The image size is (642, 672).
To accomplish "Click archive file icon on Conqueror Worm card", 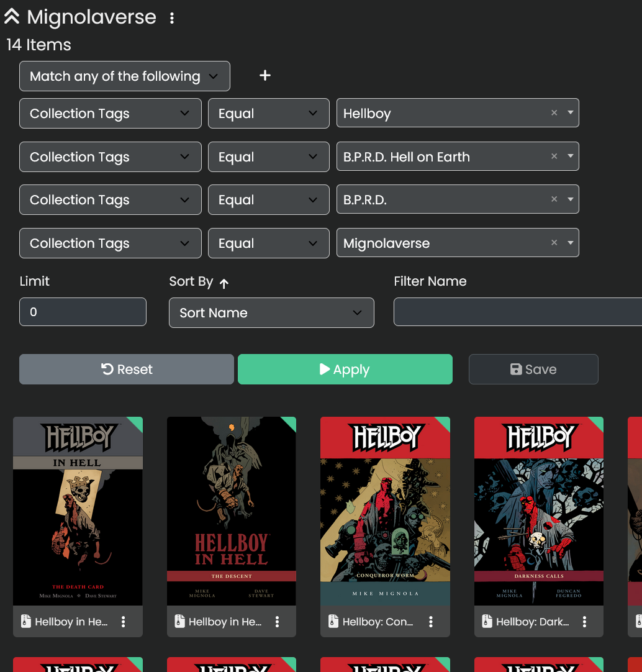I will click(x=333, y=621).
